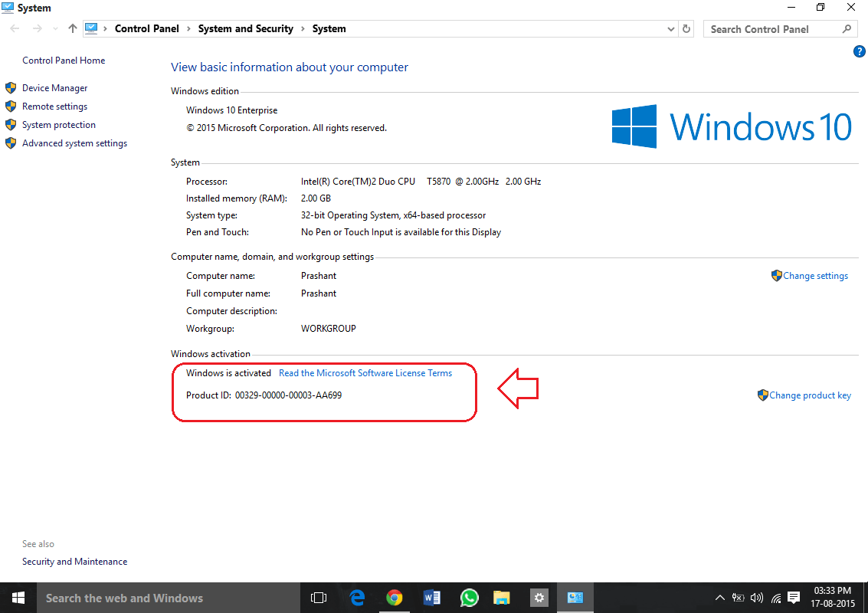Open the address bar history dropdown
This screenshot has width=868, height=613.
point(670,29)
